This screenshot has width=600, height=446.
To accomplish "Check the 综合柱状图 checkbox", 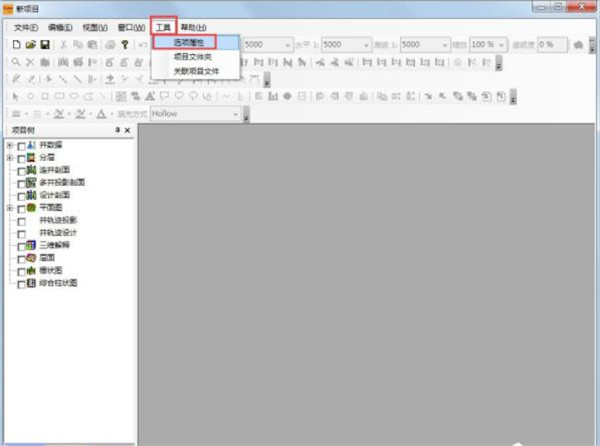I will pos(22,283).
